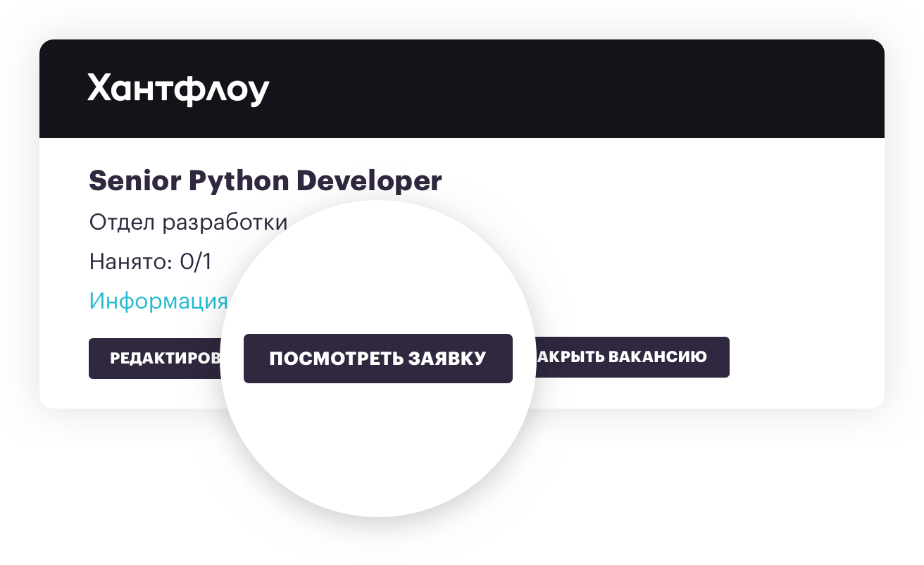Click the word Senior in the vacancy title

tap(135, 181)
